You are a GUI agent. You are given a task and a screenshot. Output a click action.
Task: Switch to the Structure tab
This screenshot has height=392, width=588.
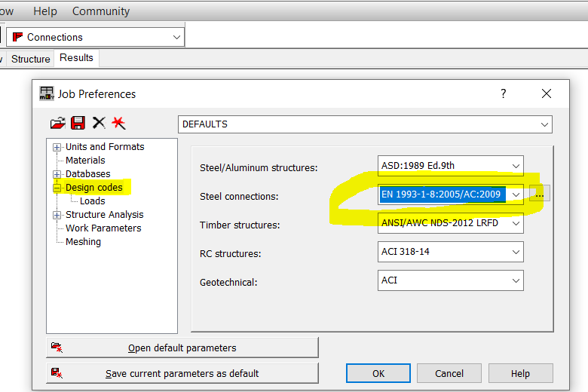click(30, 59)
